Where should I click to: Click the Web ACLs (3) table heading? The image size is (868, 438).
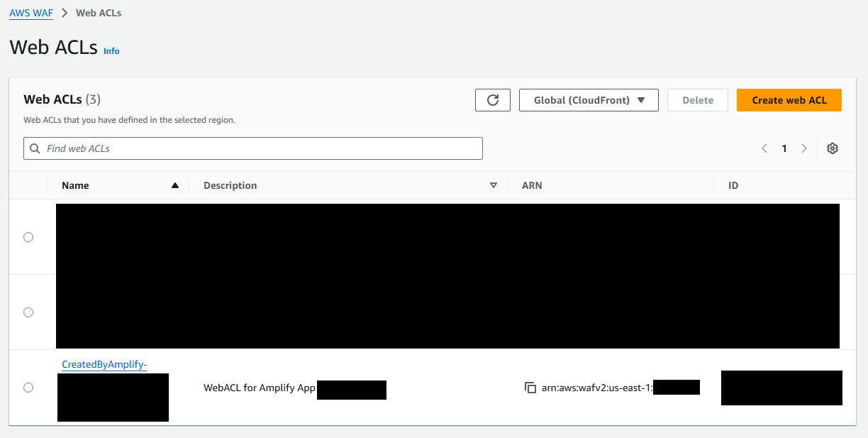pos(62,99)
